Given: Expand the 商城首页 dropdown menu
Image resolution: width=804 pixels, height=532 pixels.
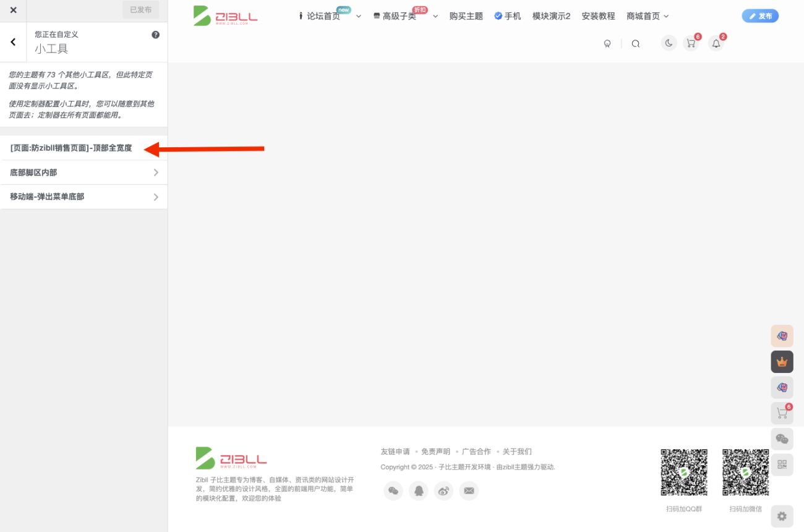Looking at the screenshot, I should pyautogui.click(x=648, y=16).
